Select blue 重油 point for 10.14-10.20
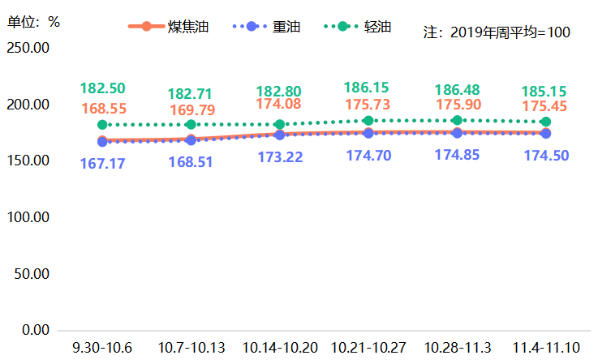The width and height of the screenshot is (598, 364). coord(280,135)
